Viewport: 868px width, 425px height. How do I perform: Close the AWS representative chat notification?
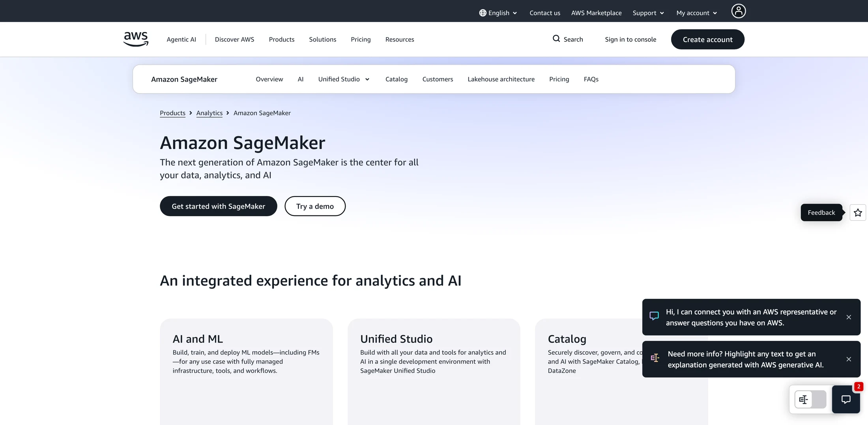[849, 317]
